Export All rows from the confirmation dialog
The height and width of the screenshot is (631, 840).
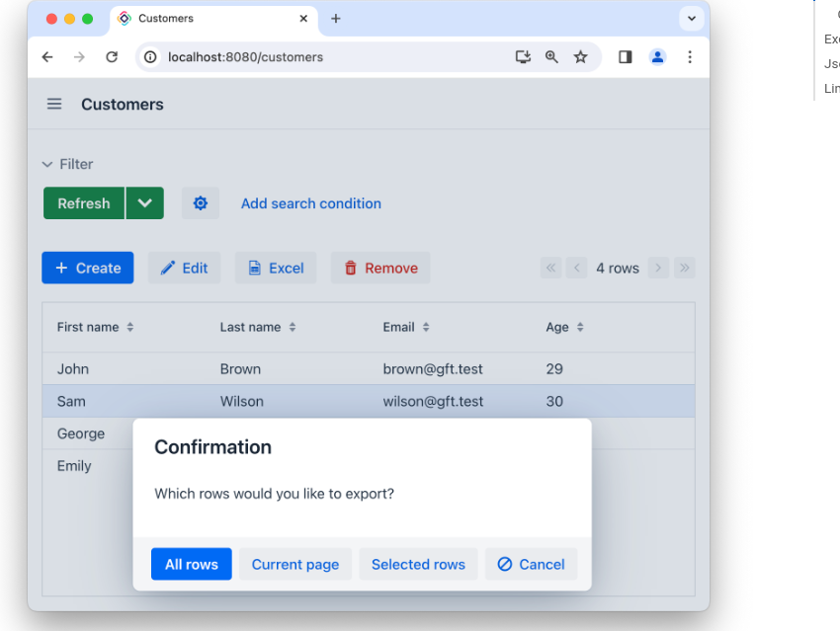pyautogui.click(x=192, y=565)
